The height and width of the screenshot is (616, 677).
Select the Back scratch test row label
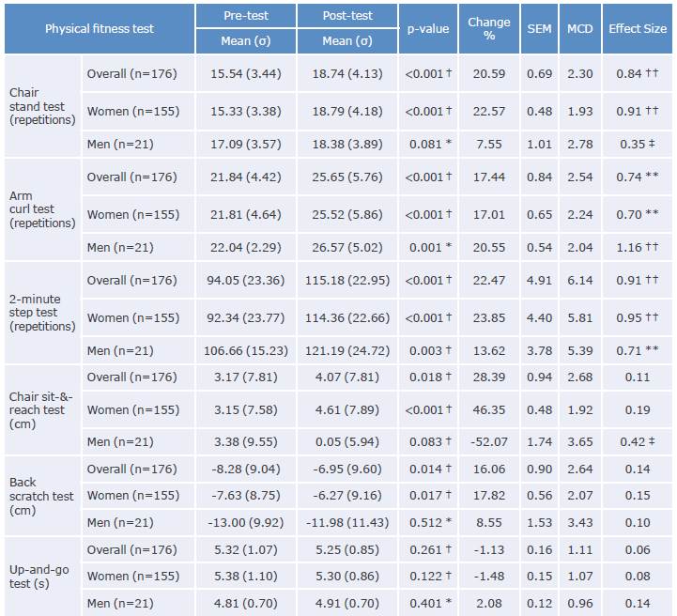(41, 496)
